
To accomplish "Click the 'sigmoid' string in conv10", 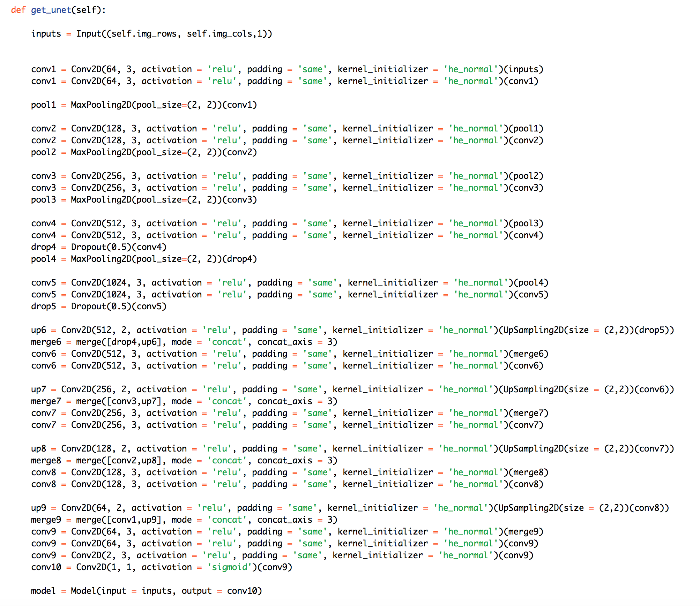I will (x=230, y=567).
